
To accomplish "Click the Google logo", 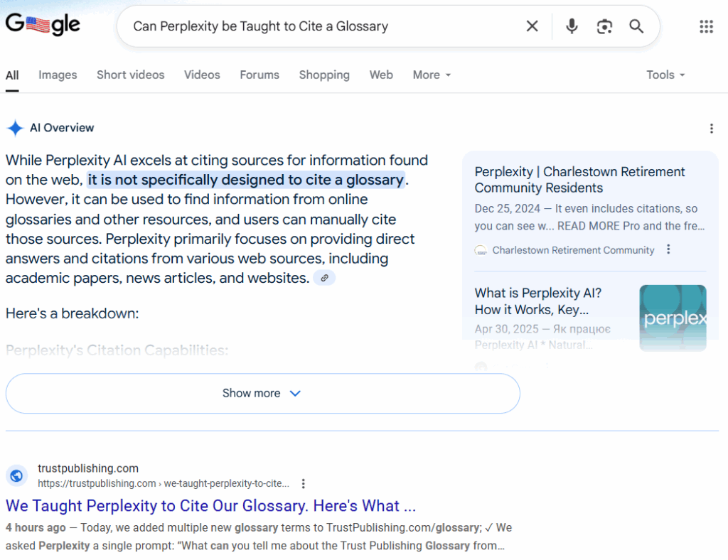I will (x=43, y=25).
